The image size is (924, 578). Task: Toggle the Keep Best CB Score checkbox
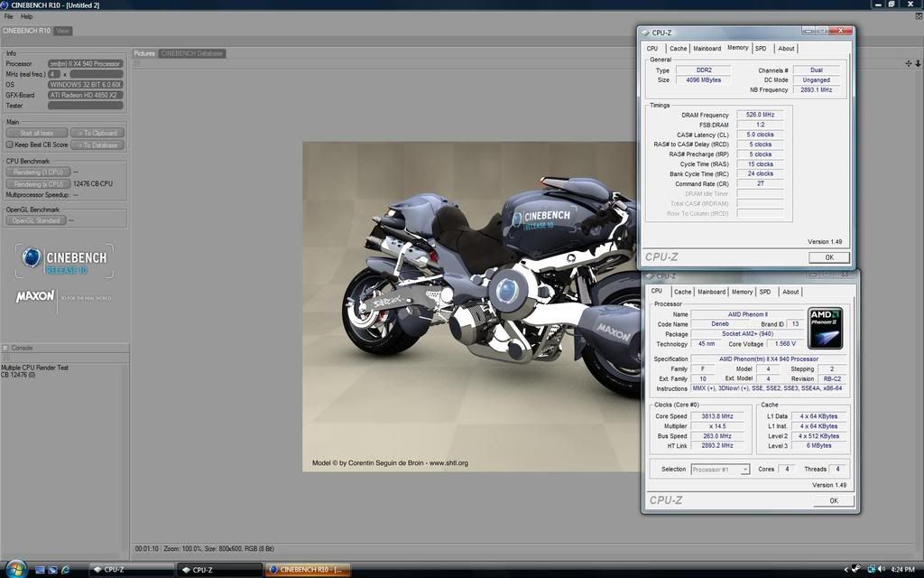(x=9, y=144)
